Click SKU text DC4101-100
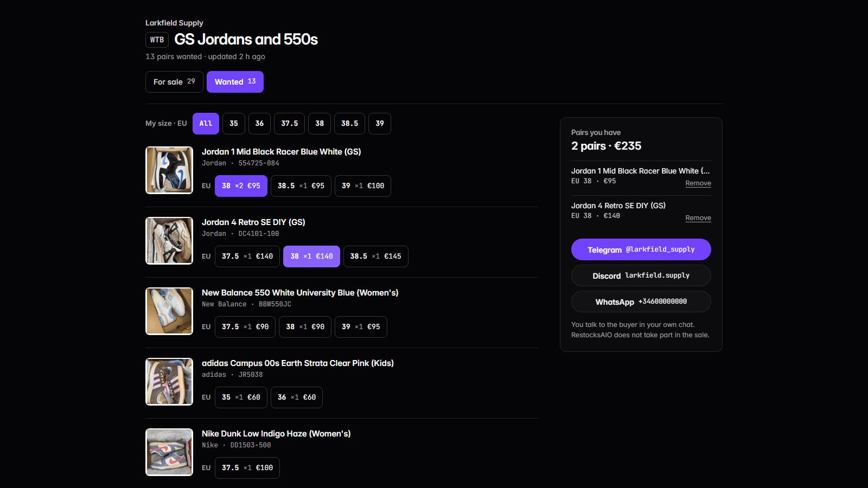 [x=259, y=234]
